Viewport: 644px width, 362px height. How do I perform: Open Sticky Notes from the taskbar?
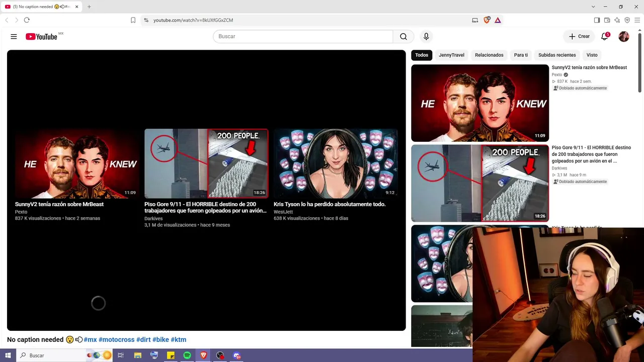pyautogui.click(x=171, y=355)
